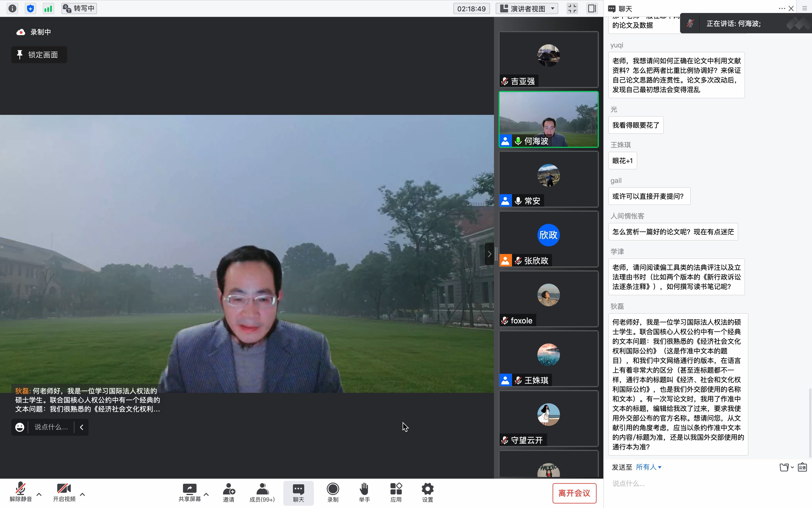Image resolution: width=812 pixels, height=508 pixels.
Task: Open 成员(99+) participants list
Action: point(262,492)
